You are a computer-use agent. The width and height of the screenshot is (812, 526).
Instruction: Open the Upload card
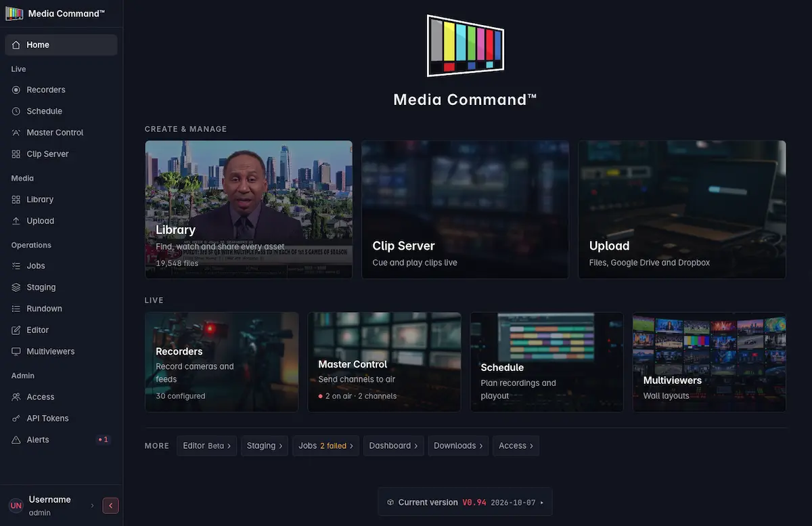click(x=682, y=209)
